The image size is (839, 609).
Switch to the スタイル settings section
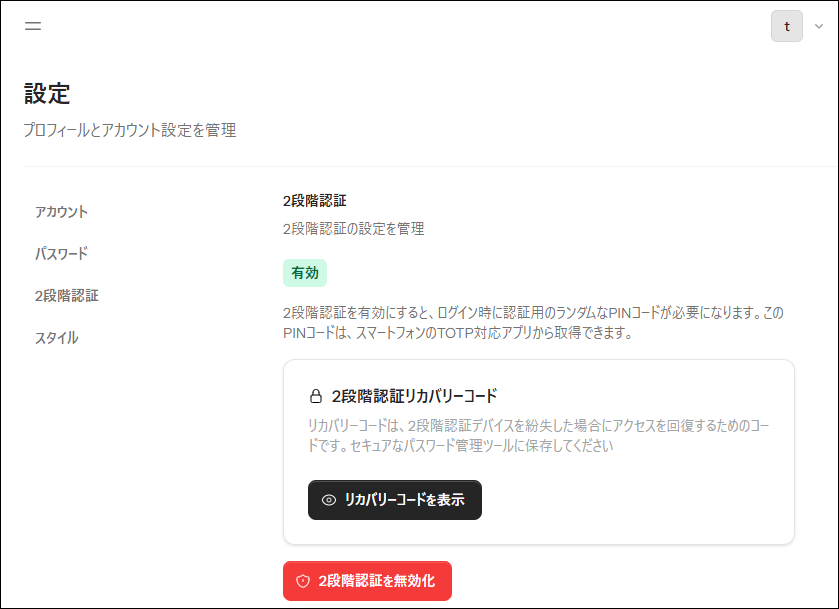click(56, 338)
